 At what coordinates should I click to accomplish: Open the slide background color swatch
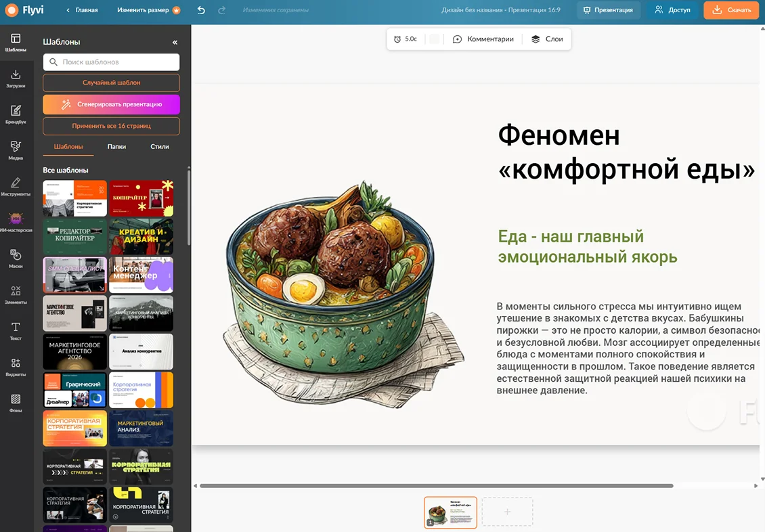tap(434, 39)
